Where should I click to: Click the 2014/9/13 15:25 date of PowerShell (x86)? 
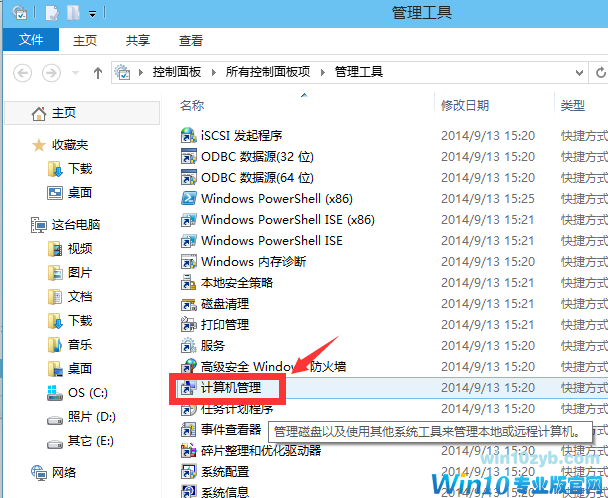pyautogui.click(x=488, y=199)
